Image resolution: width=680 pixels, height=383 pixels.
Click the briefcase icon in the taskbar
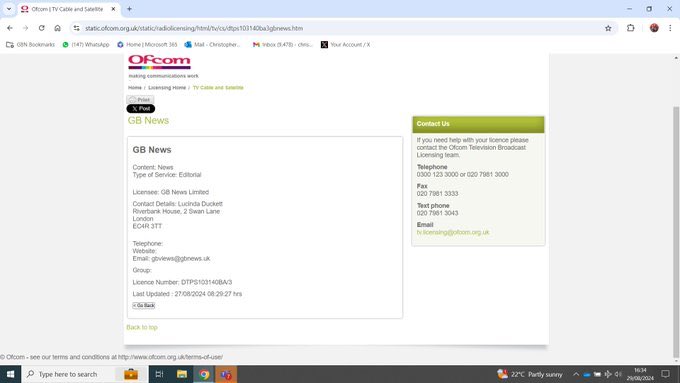pyautogui.click(x=131, y=374)
